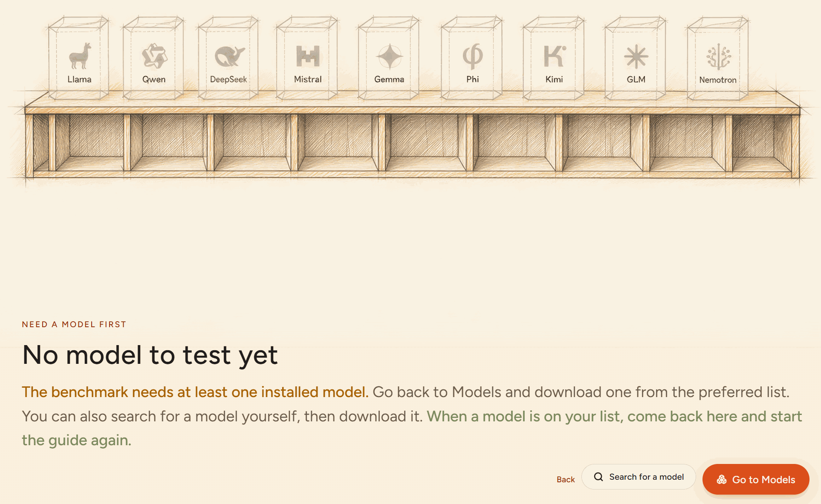
Task: Click the green 'the guide again.' text
Action: pos(77,440)
